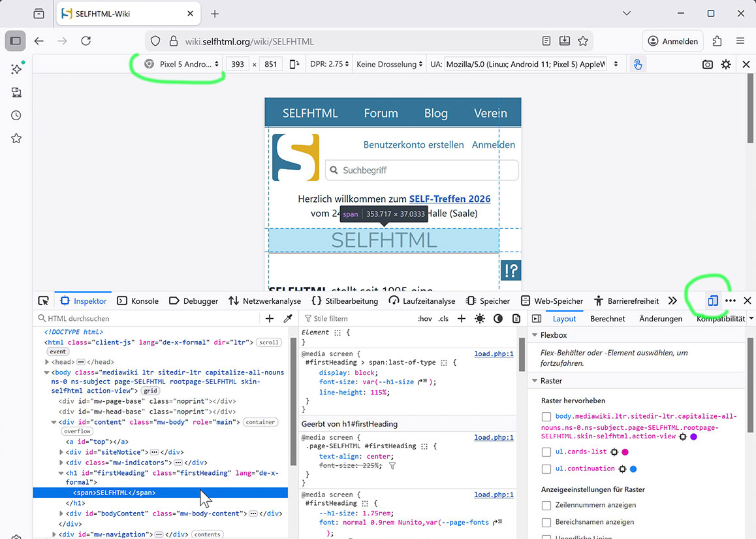Image resolution: width=756 pixels, height=539 pixels.
Task: Click the Anmelden link on the page
Action: click(494, 144)
